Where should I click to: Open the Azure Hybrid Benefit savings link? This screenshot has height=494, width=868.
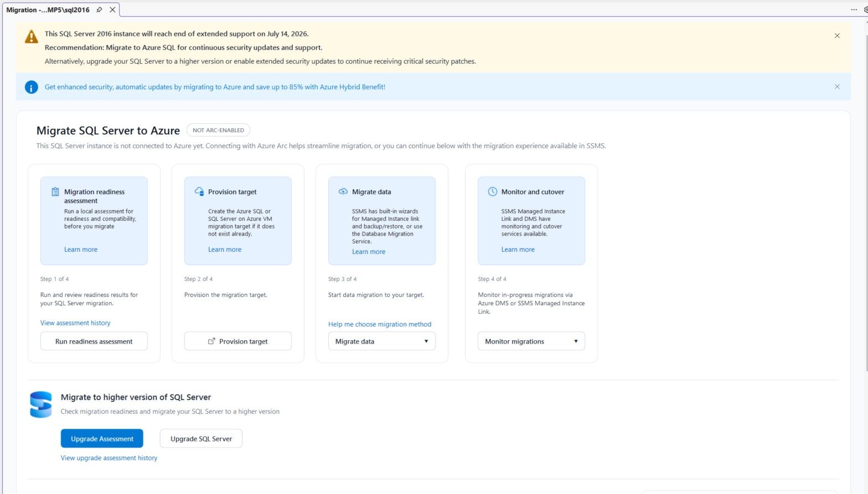click(x=215, y=87)
